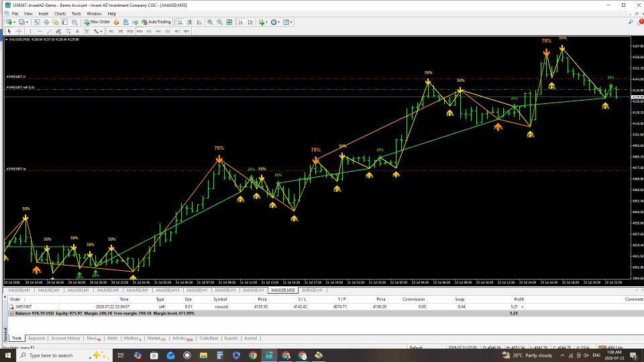The width and height of the screenshot is (644, 362).
Task: Zoom out on the chart
Action: (219, 22)
